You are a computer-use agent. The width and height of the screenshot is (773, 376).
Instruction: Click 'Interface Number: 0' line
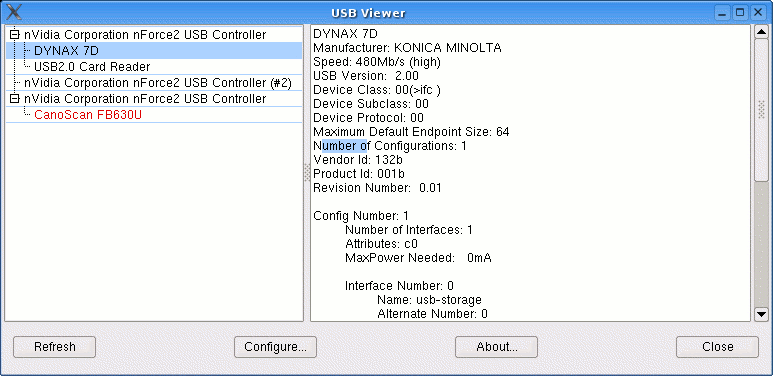(x=399, y=286)
